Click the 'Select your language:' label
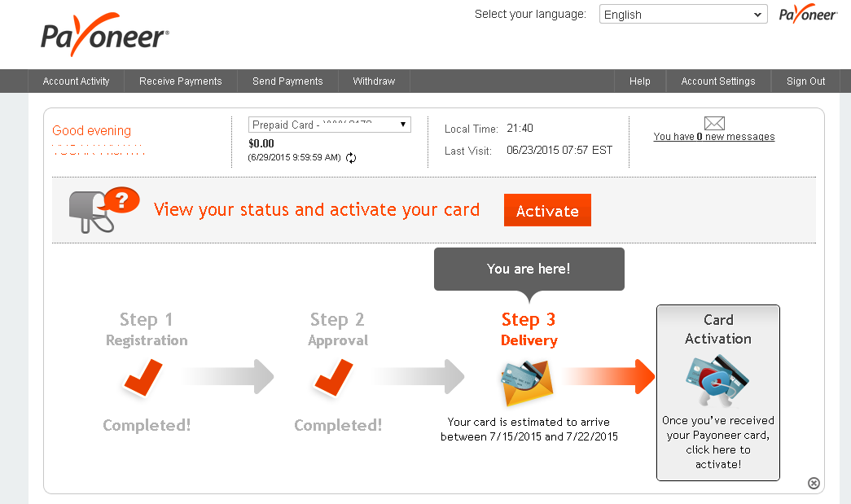This screenshot has width=851, height=504. (530, 14)
